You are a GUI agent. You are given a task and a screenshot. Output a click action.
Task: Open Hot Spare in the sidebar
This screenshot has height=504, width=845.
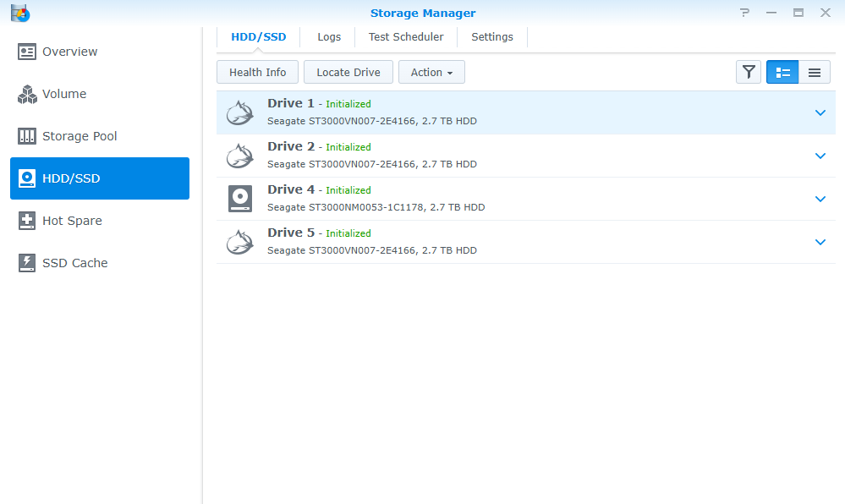100,221
